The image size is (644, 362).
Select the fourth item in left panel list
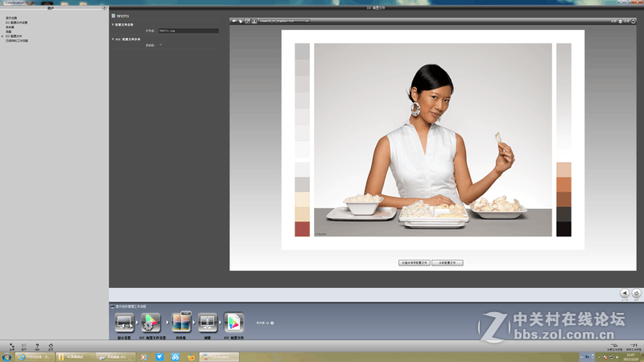pyautogui.click(x=9, y=31)
